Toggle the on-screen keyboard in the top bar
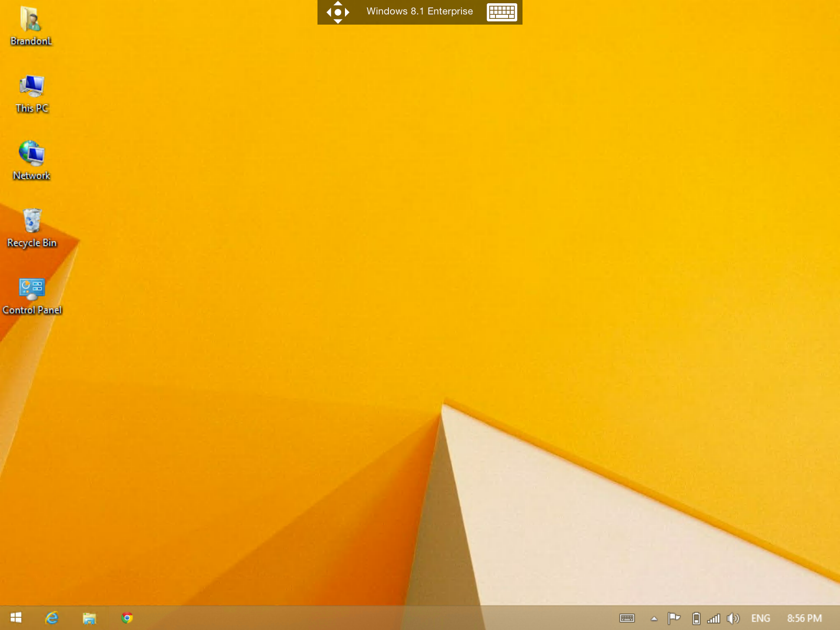 pos(502,11)
